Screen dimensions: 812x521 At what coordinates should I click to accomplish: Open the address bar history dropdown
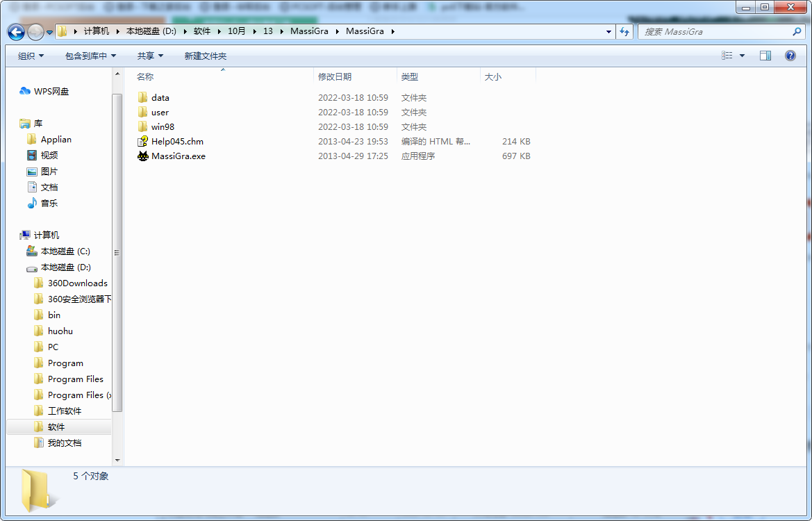(x=608, y=31)
